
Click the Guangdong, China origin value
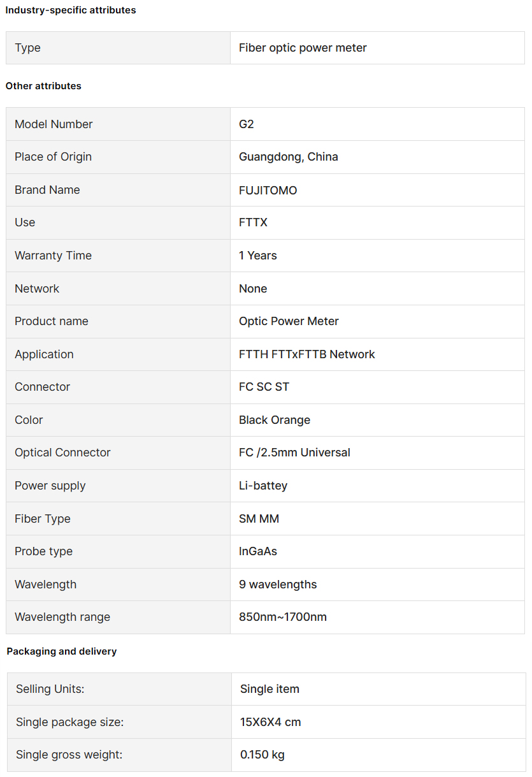pyautogui.click(x=288, y=157)
